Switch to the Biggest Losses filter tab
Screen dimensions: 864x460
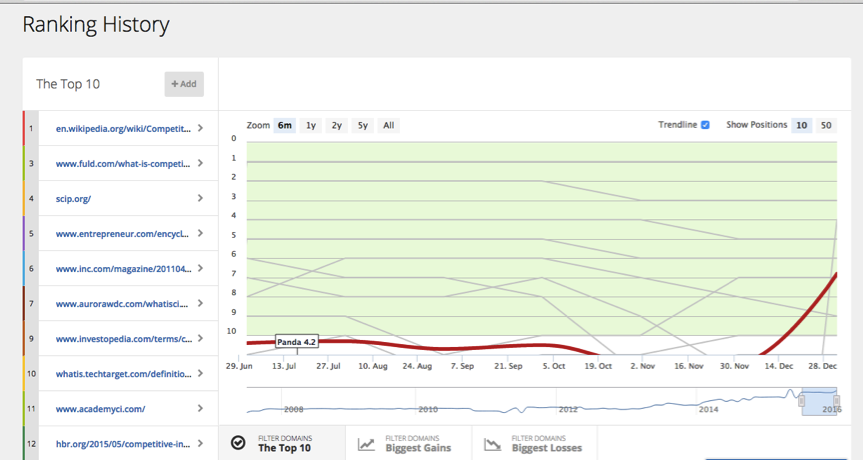[545, 443]
